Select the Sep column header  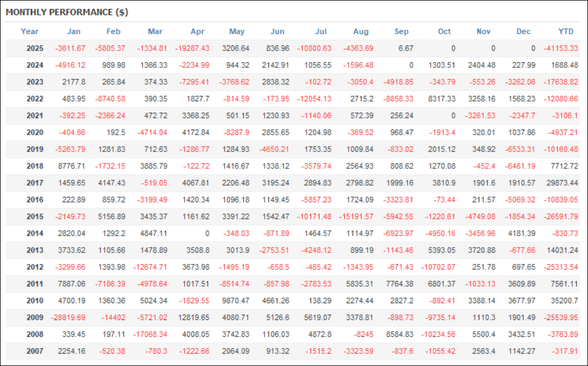tap(401, 31)
